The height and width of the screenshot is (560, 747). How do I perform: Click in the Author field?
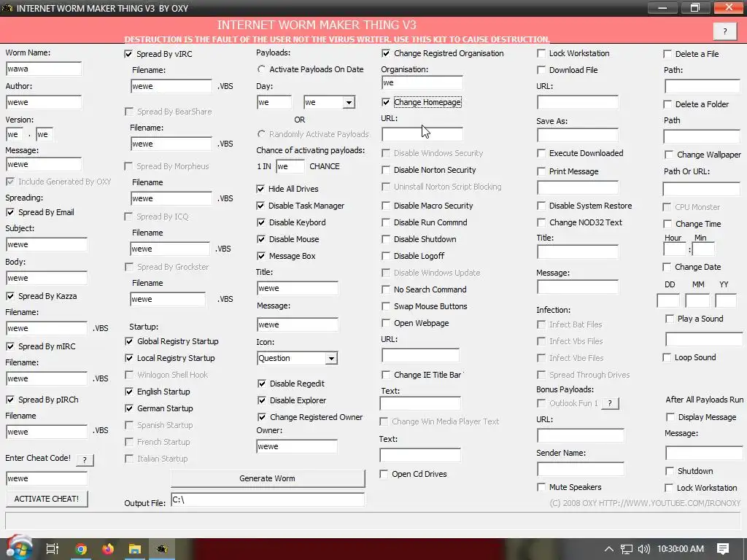point(44,102)
